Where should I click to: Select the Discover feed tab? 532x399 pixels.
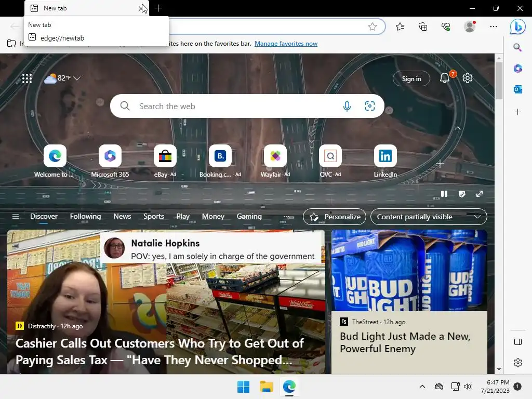click(44, 217)
